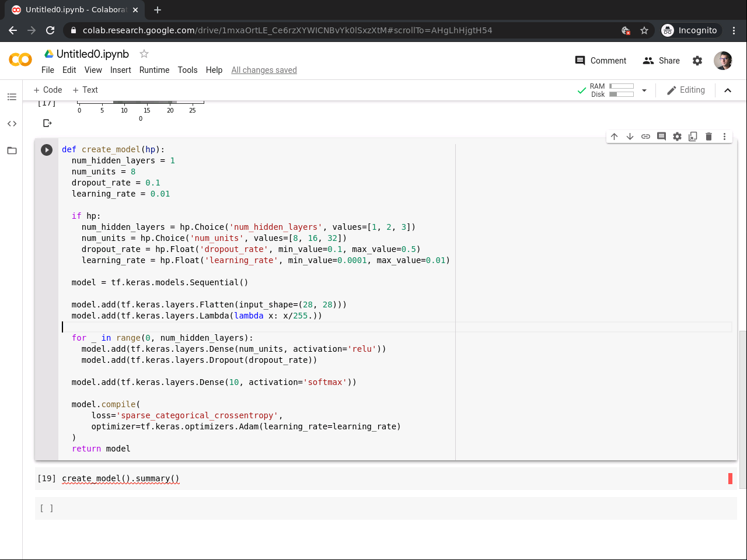
Task: Select the empty code cell at bottom
Action: coord(386,508)
